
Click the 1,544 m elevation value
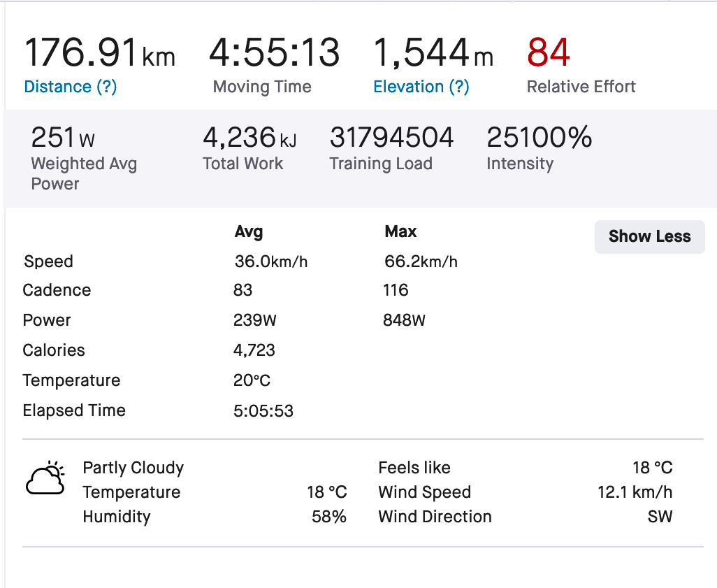point(433,53)
